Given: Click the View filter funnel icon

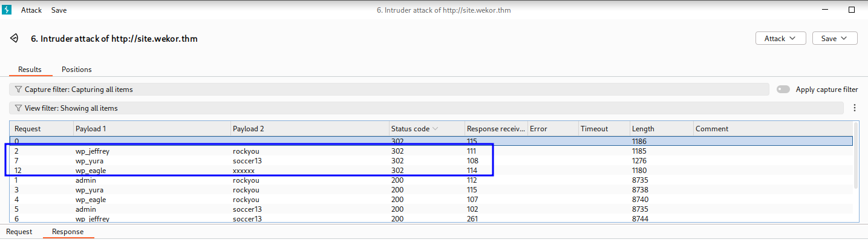Looking at the screenshot, I should [x=19, y=108].
